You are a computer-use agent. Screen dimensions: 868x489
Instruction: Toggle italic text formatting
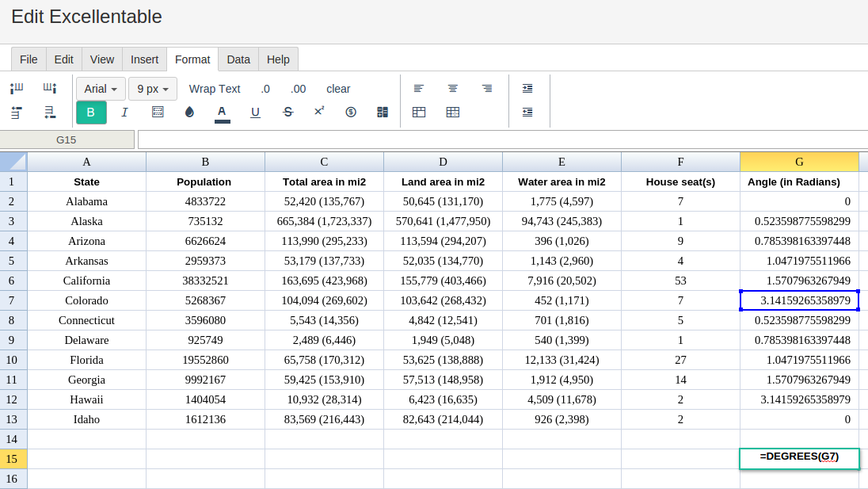point(124,113)
